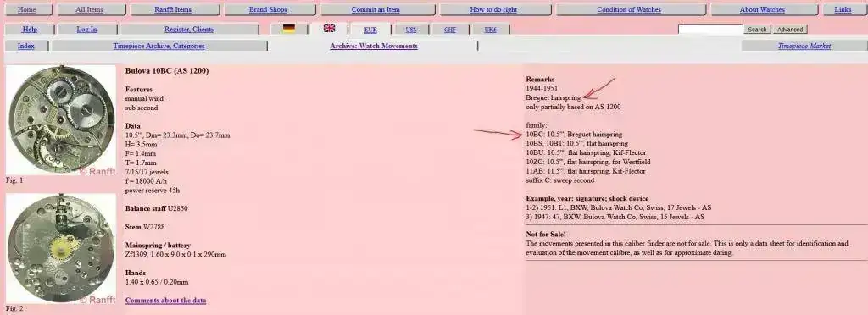
Task: Switch currency to US$
Action: [411, 30]
